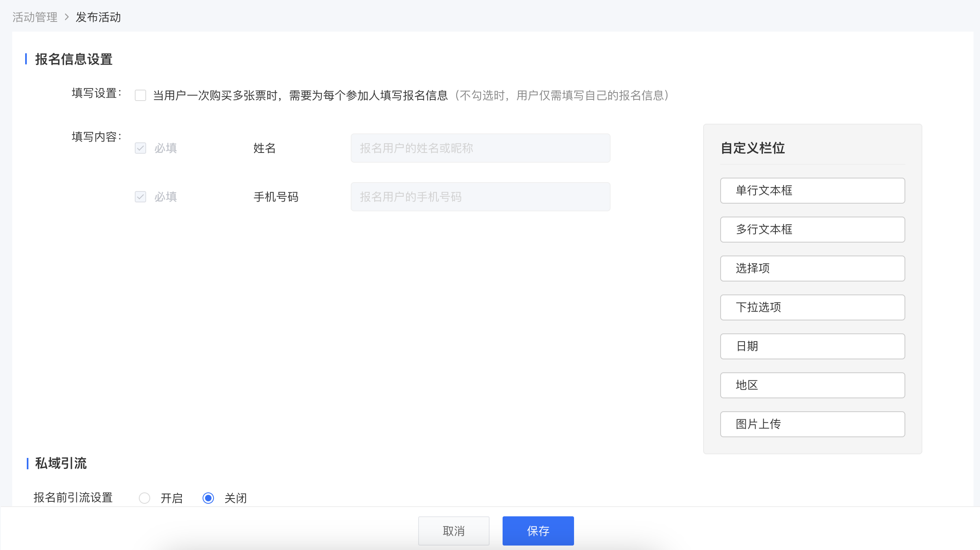Select the 开启 radio option
This screenshot has height=550, width=980.
(x=145, y=498)
